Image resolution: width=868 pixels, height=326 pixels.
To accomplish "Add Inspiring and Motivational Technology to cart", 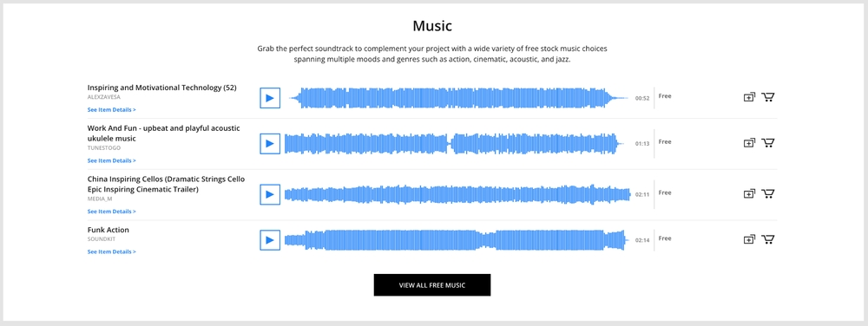I will point(768,97).
